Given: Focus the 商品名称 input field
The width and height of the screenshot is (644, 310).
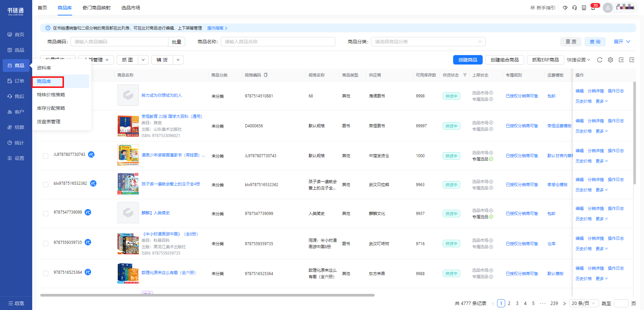Looking at the screenshot, I should [278, 42].
